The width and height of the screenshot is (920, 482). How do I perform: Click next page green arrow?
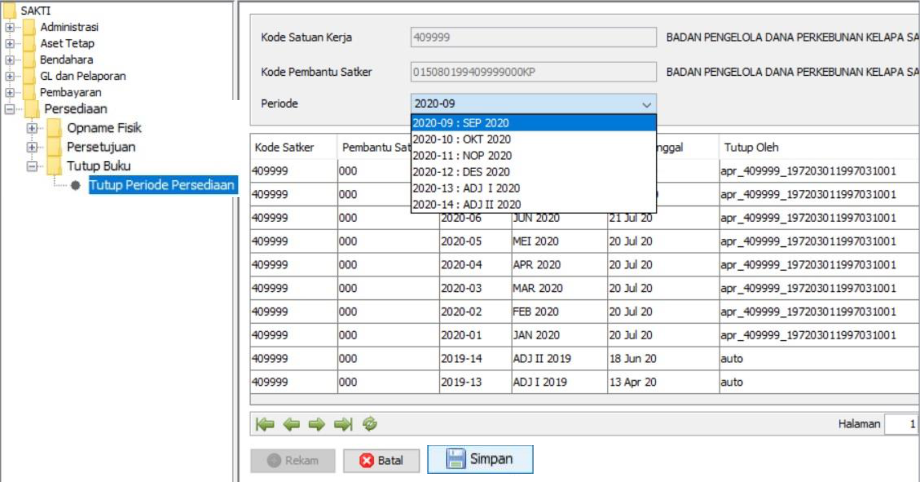point(317,424)
